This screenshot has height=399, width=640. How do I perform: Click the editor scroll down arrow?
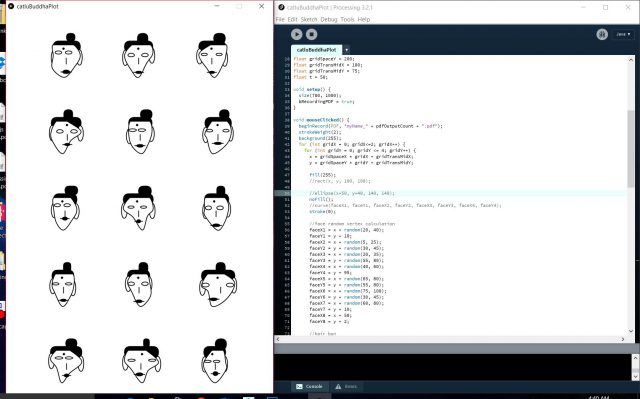[631, 331]
